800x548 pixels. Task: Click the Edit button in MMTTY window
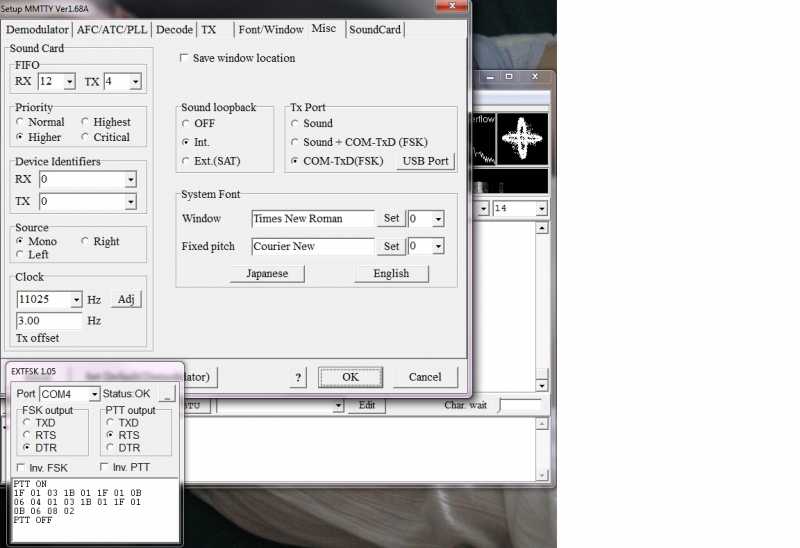367,405
